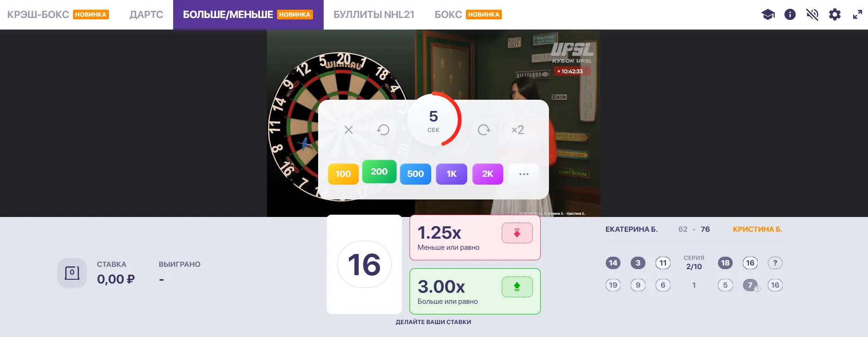Open the tutorial graduation cap icon

click(768, 15)
